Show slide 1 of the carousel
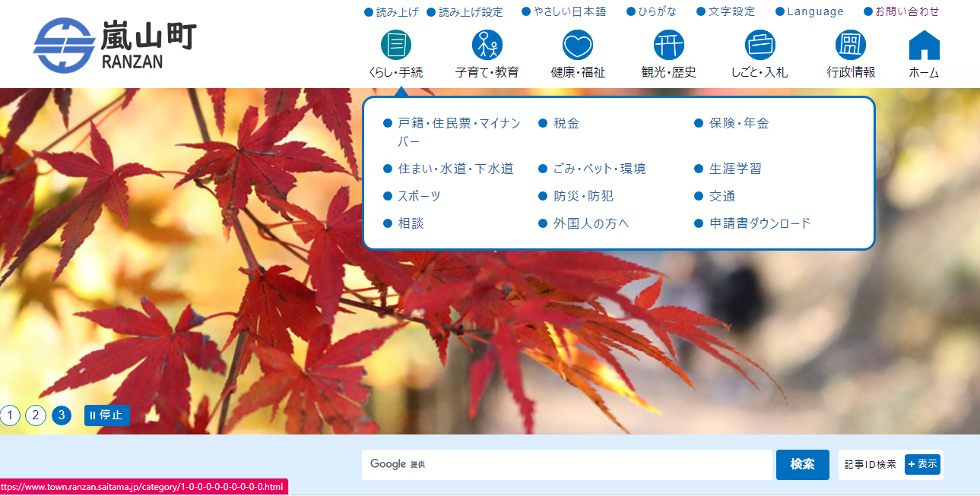The width and height of the screenshot is (980, 496). coord(11,415)
